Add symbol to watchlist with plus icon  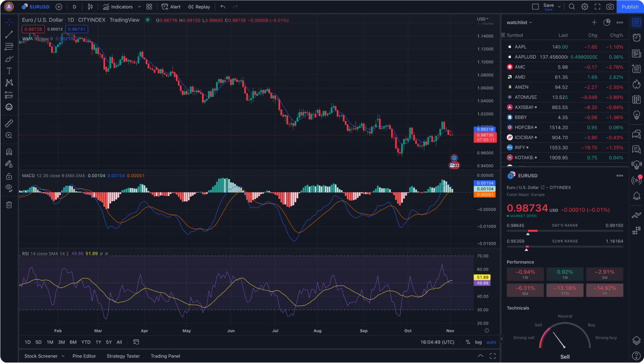[x=594, y=23]
